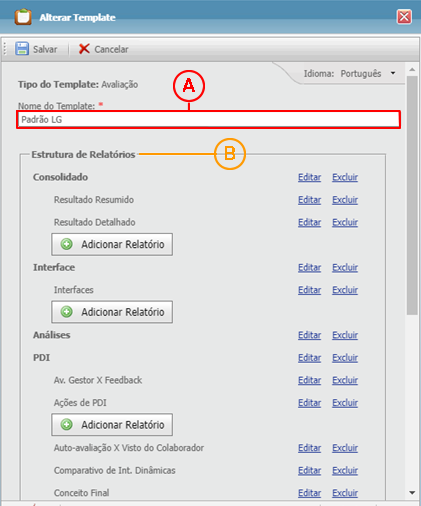Click green plus icon under Consolidado section
This screenshot has height=506, width=421.
tap(67, 244)
